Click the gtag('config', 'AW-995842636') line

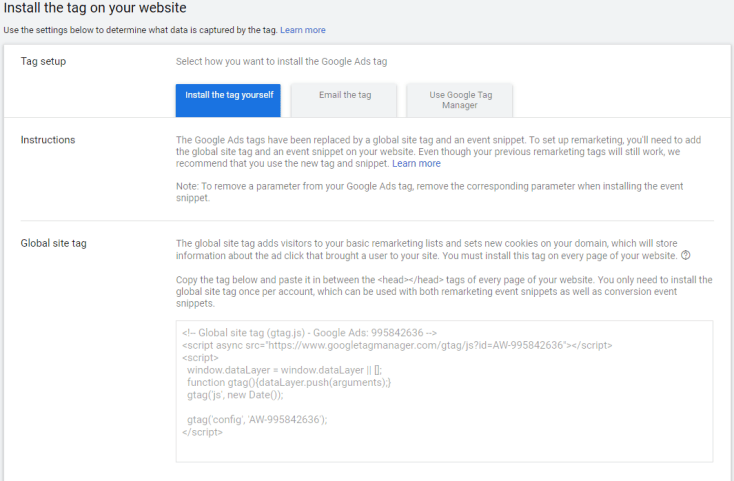coord(257,419)
